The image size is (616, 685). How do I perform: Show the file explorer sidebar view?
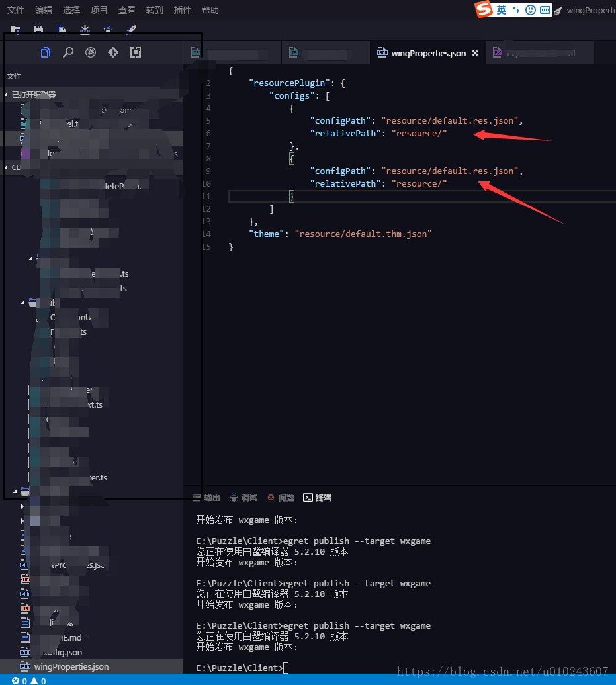coord(46,53)
